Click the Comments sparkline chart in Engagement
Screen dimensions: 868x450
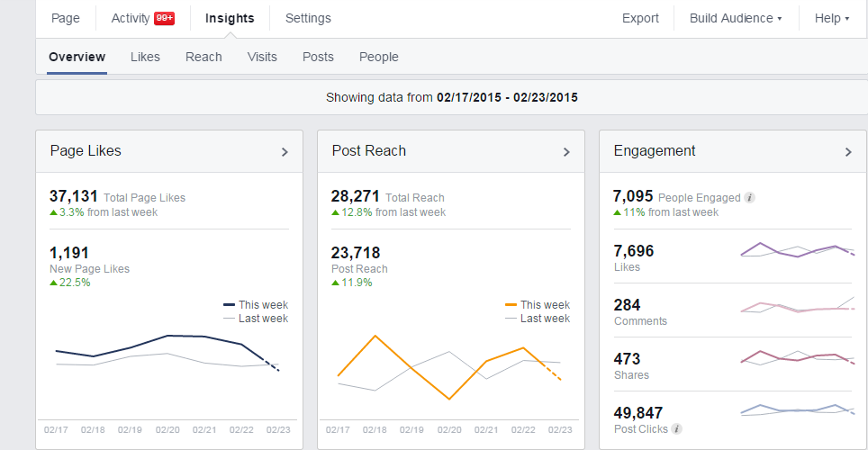tap(798, 305)
